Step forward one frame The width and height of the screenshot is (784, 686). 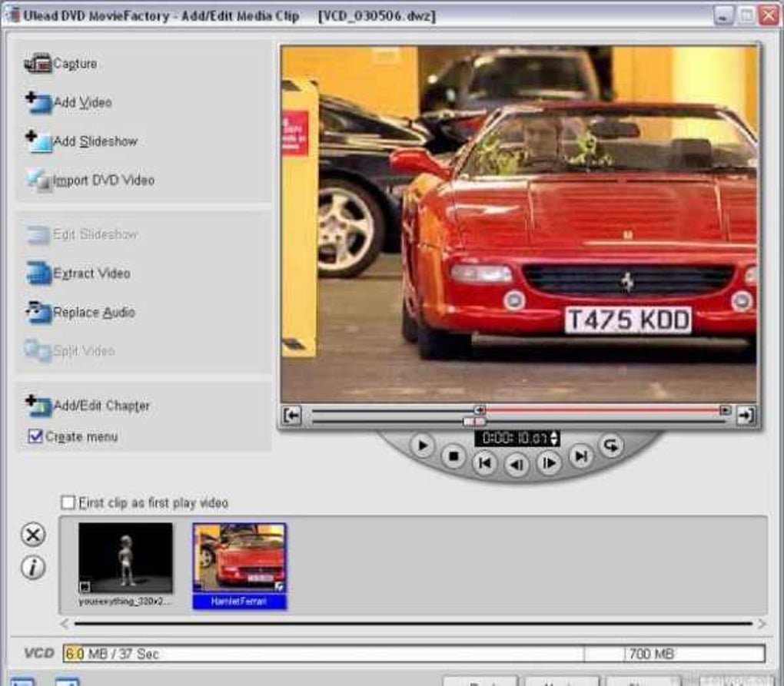click(x=549, y=463)
